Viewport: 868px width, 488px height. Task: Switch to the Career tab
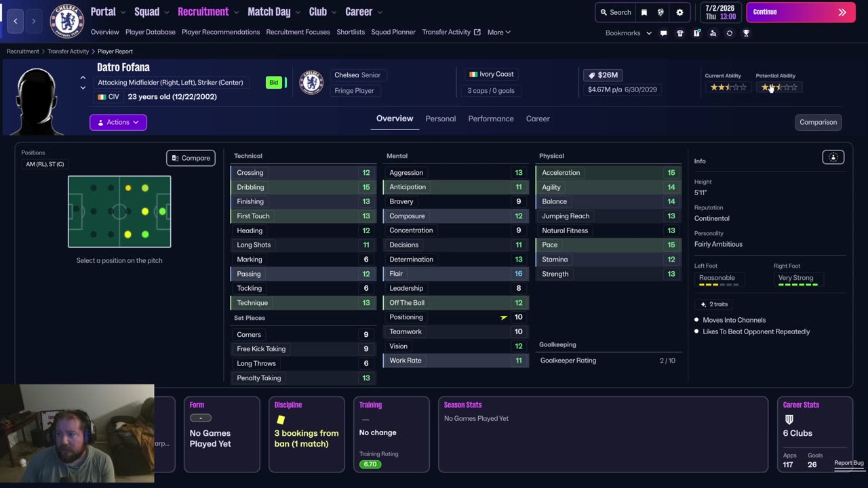coord(538,119)
